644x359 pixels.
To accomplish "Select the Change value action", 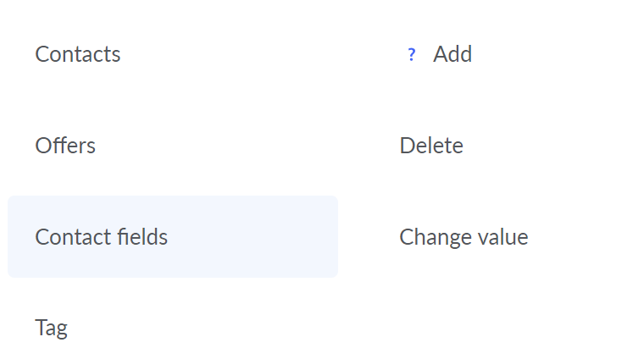I will click(464, 237).
